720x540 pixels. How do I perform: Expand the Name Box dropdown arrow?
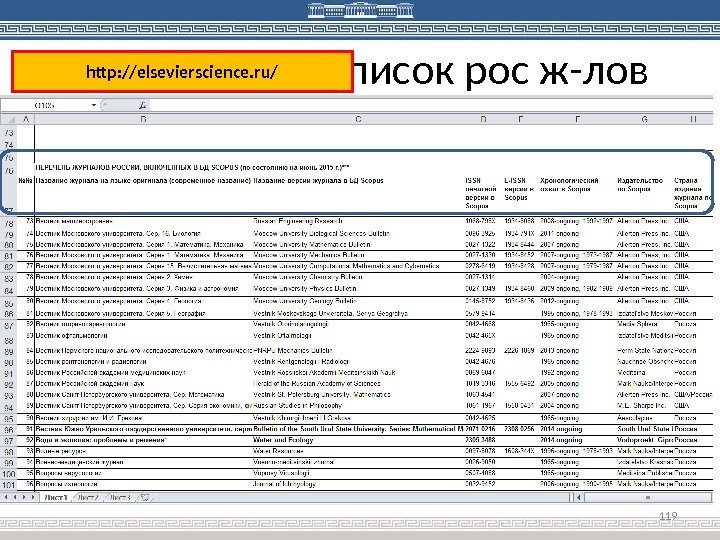94,105
